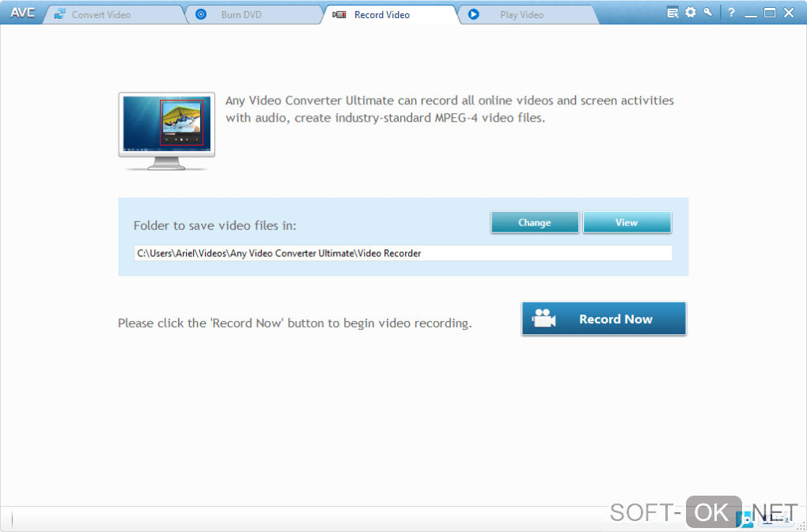
Task: Click the window resize grip corner
Action: click(801, 526)
